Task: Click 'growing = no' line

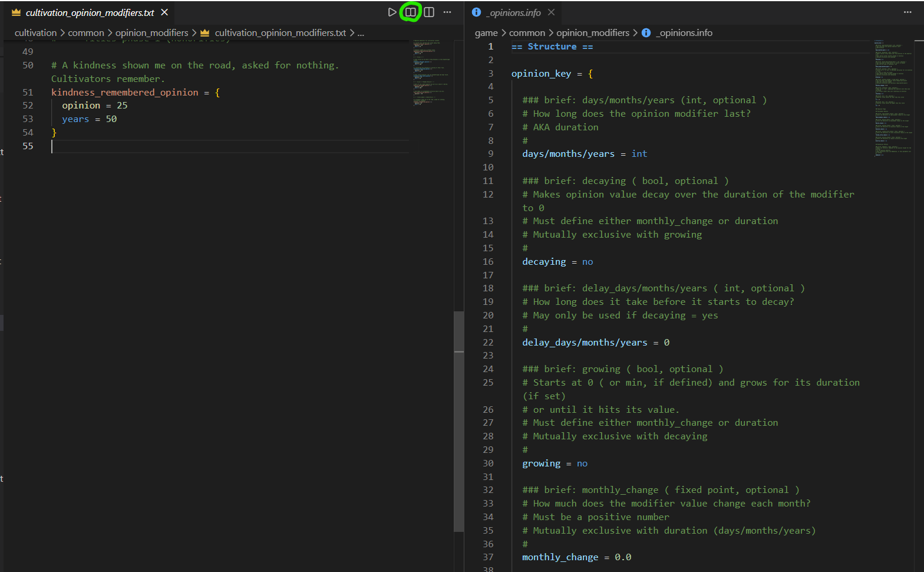Action: [555, 463]
